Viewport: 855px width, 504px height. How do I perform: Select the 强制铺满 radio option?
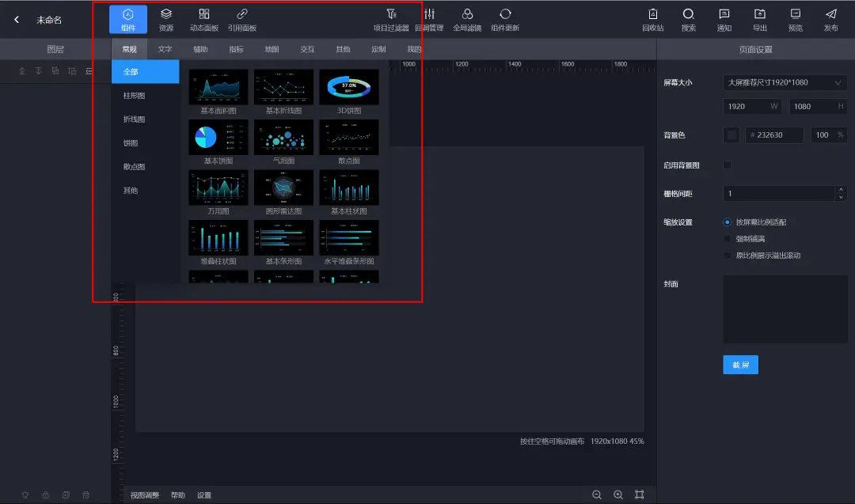click(727, 239)
